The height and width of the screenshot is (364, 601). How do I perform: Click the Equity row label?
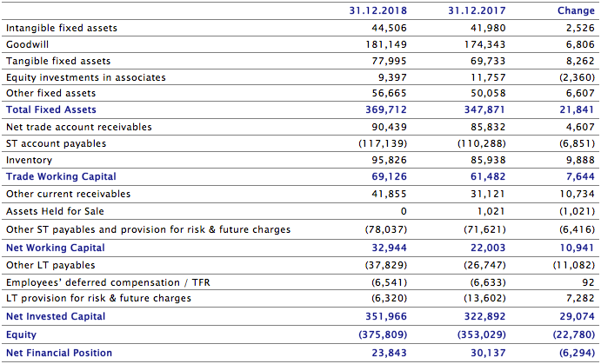point(21,334)
